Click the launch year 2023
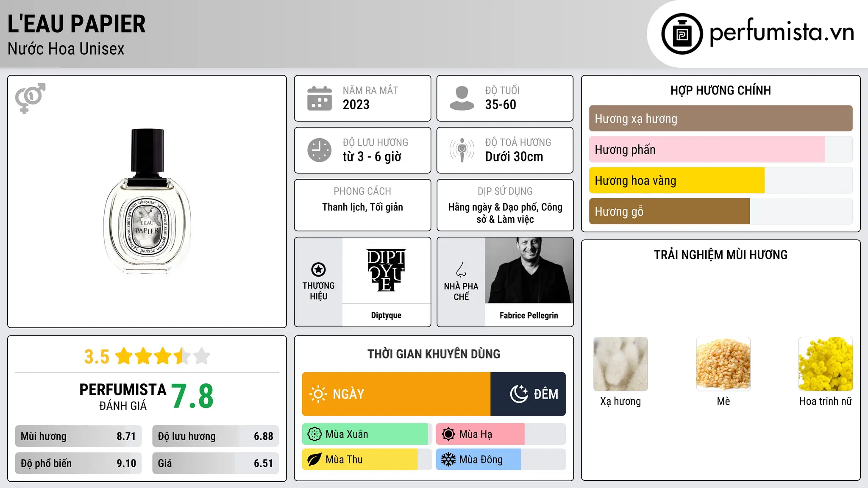This screenshot has height=488, width=868. (x=356, y=105)
